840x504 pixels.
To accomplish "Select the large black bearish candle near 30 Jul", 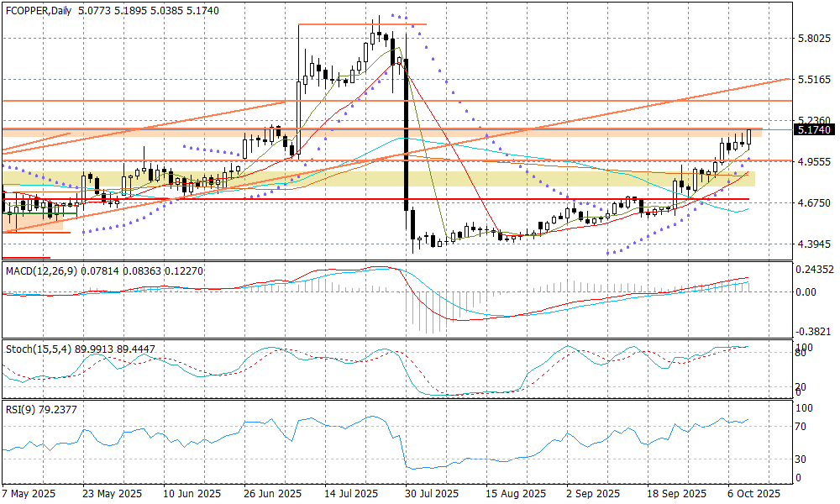I will click(x=407, y=134).
